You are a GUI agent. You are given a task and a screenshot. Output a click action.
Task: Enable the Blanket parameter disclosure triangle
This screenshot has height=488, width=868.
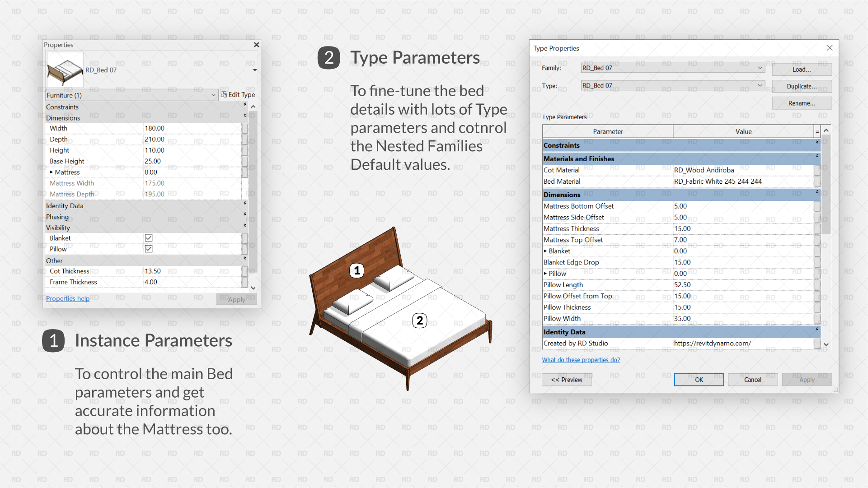(546, 250)
